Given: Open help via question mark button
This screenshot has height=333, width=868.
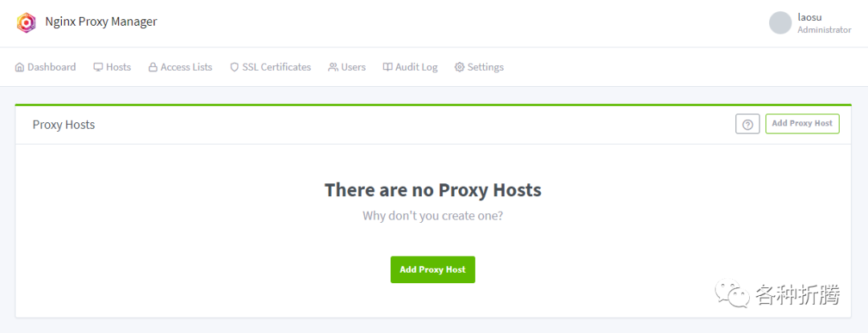Looking at the screenshot, I should point(747,124).
